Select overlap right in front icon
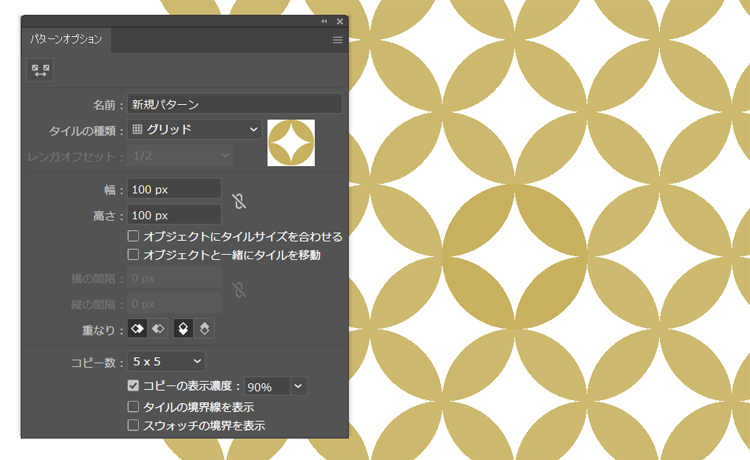 tap(158, 329)
